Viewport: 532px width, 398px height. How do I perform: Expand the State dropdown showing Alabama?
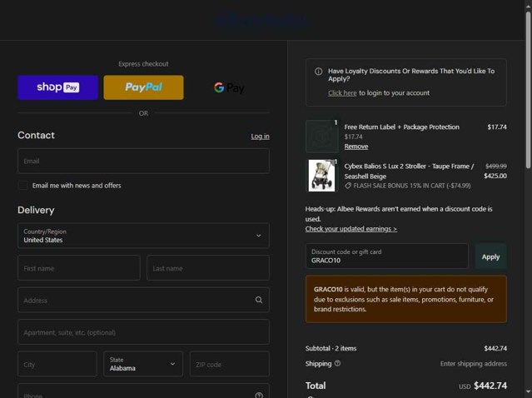[x=143, y=364]
